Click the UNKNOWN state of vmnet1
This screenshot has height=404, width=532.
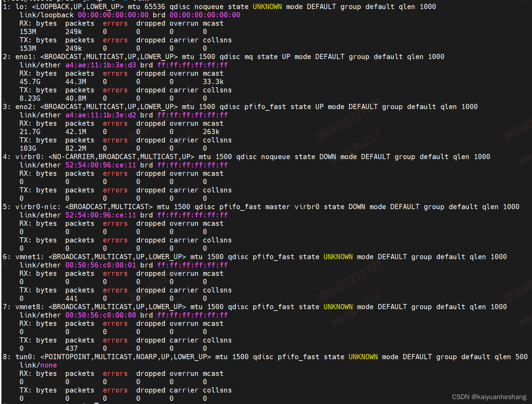338,257
